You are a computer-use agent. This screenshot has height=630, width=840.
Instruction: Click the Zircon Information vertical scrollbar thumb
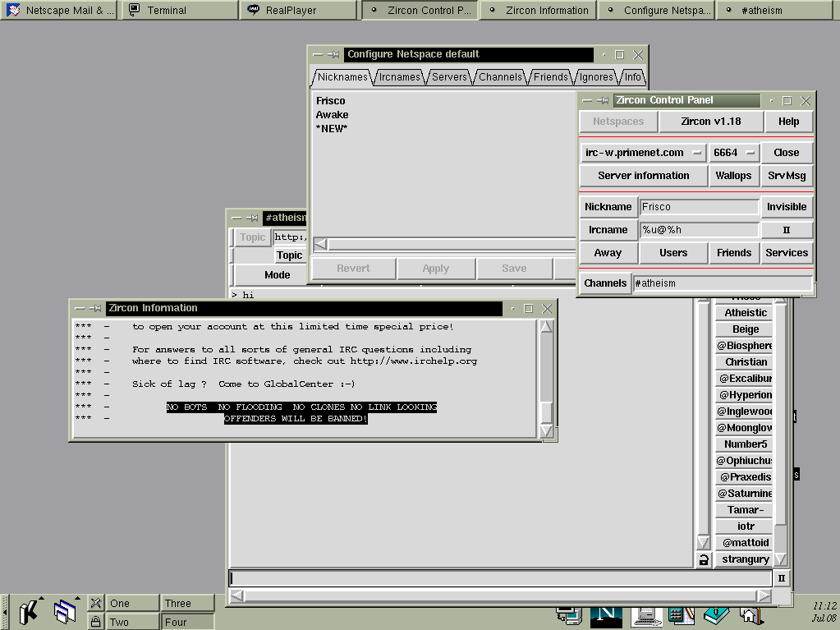click(x=547, y=411)
